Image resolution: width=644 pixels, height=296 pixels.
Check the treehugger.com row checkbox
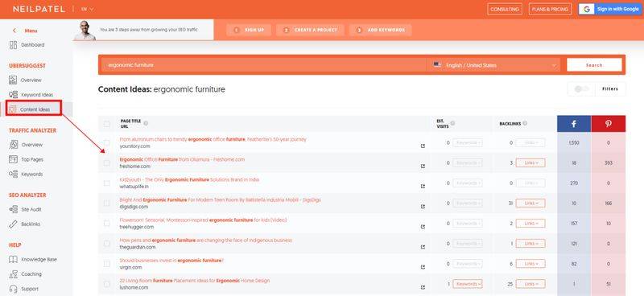(107, 224)
